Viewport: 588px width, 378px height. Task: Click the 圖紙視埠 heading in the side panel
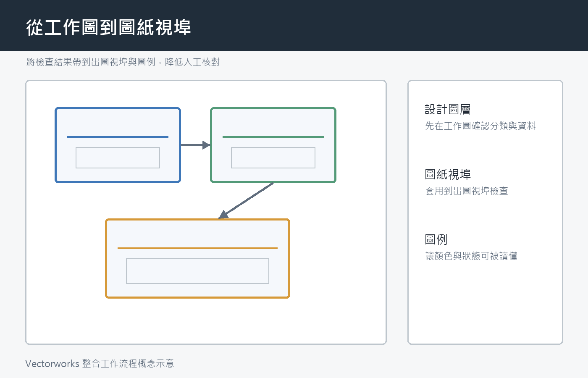pyautogui.click(x=448, y=174)
